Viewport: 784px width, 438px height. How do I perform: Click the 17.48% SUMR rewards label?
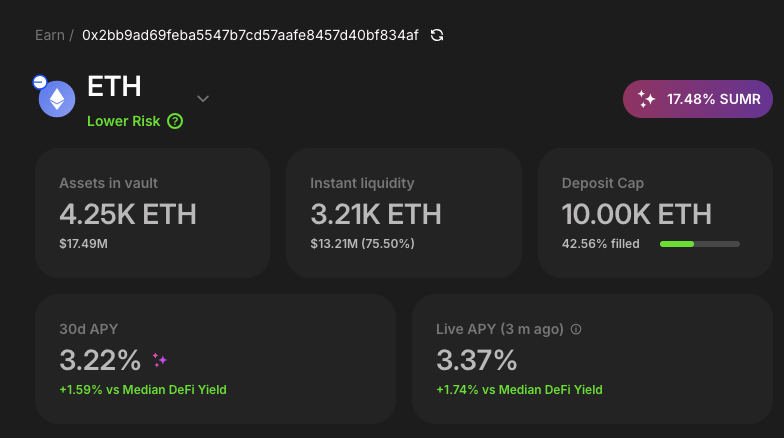[714, 99]
